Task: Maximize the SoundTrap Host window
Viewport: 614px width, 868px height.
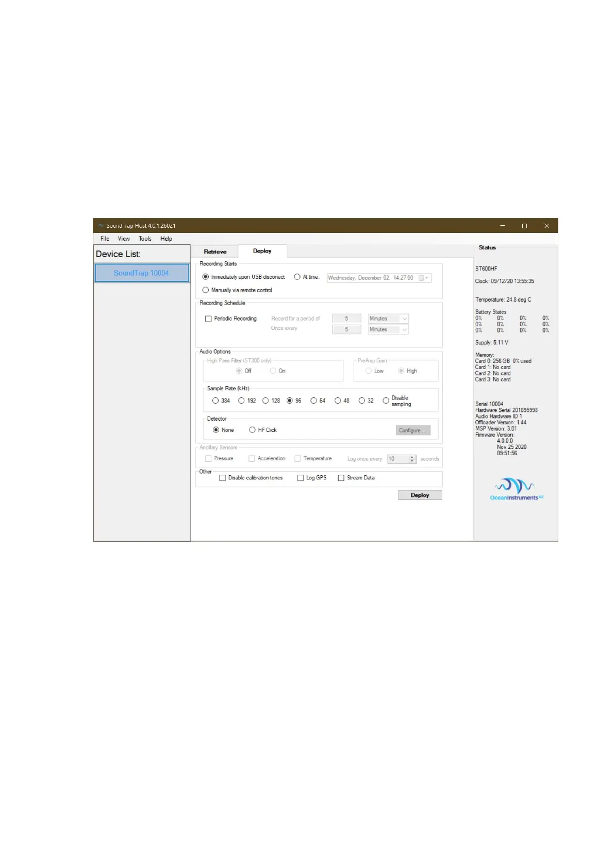Action: point(525,226)
